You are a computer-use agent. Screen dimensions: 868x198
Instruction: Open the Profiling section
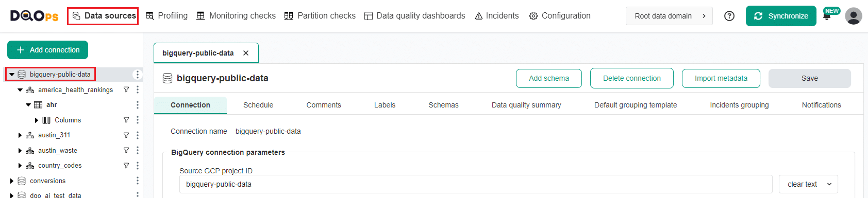click(x=167, y=16)
